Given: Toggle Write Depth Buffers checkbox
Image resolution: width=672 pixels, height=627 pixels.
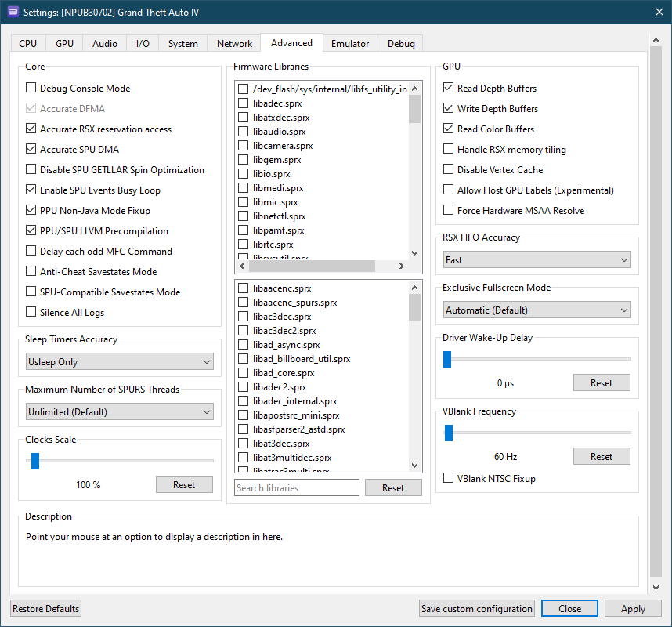Looking at the screenshot, I should 448,108.
